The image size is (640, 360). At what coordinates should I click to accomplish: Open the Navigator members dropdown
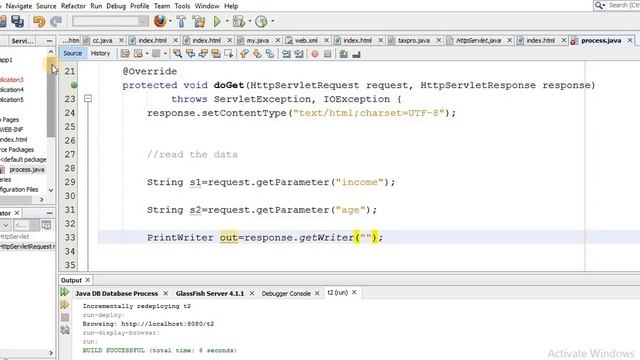point(6,225)
